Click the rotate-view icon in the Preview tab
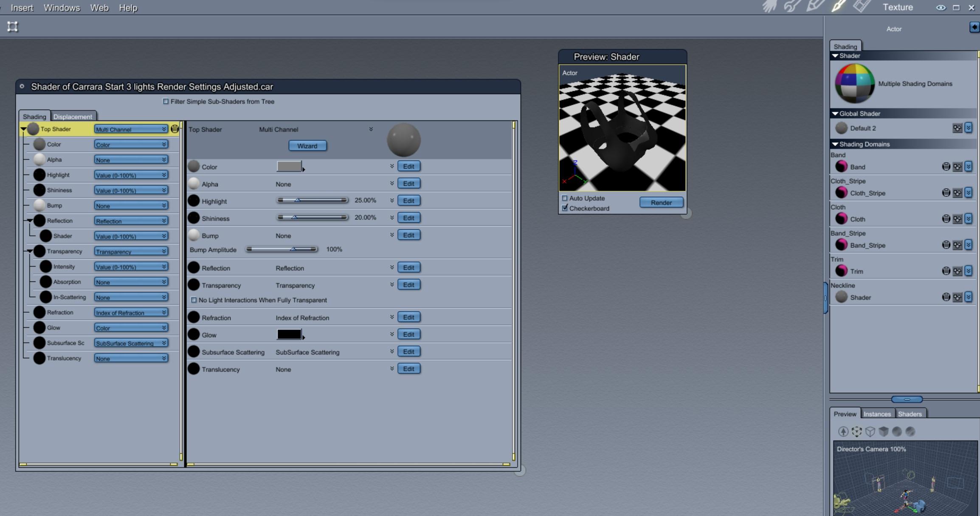 coord(856,432)
